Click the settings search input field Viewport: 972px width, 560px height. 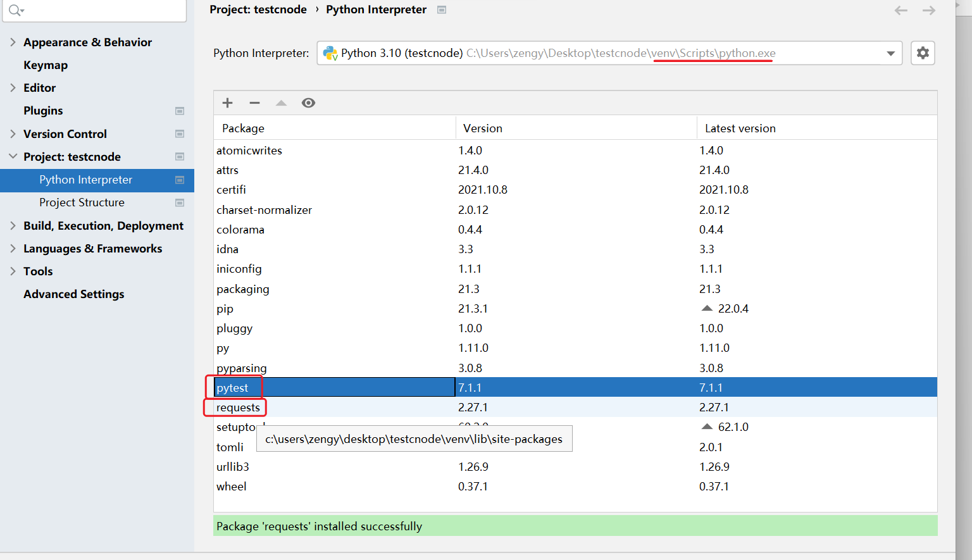point(95,10)
